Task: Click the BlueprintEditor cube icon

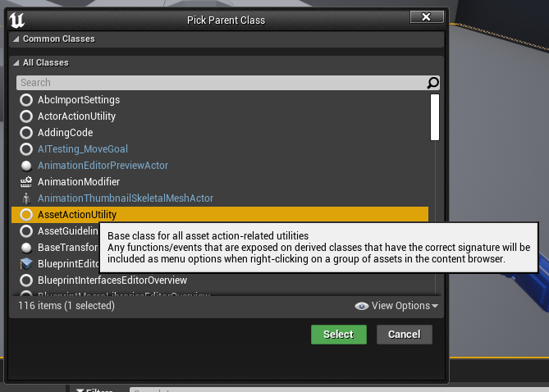Action: (x=26, y=263)
